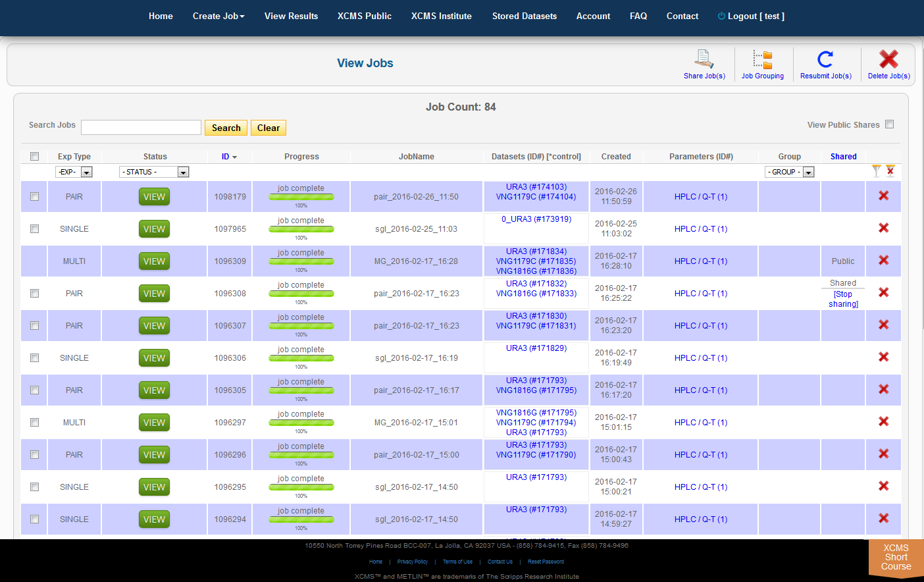Check the box for job 1096307

tap(34, 326)
